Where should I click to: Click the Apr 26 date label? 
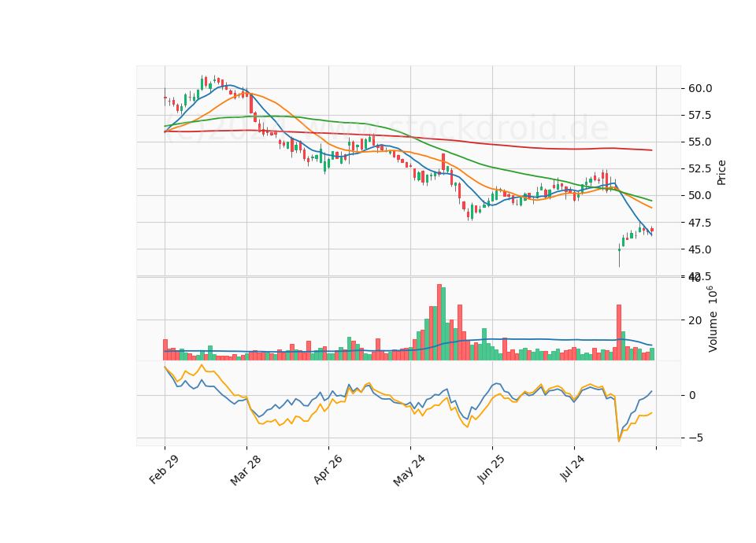click(x=328, y=469)
